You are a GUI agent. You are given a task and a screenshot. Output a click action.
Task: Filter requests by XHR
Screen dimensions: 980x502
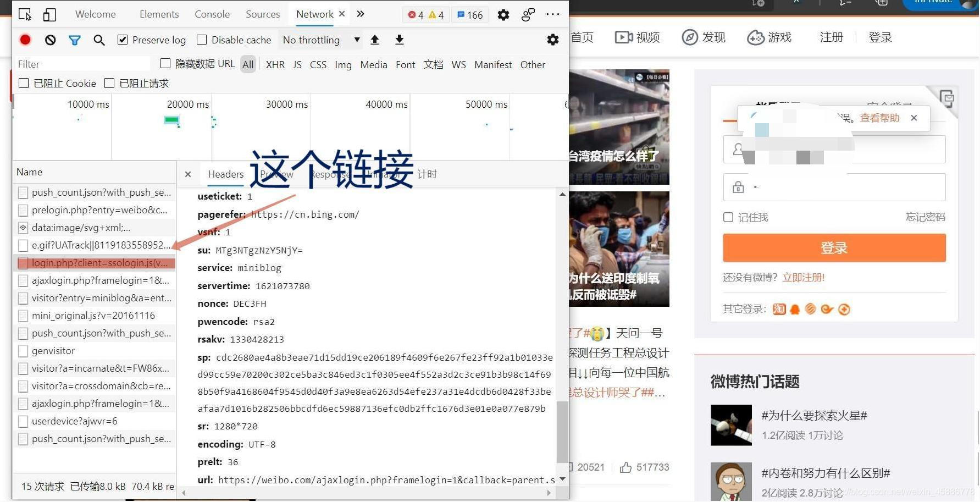(x=275, y=64)
